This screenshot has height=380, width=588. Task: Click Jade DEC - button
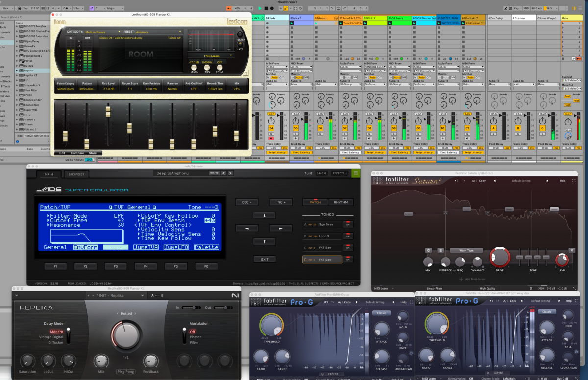click(x=247, y=202)
